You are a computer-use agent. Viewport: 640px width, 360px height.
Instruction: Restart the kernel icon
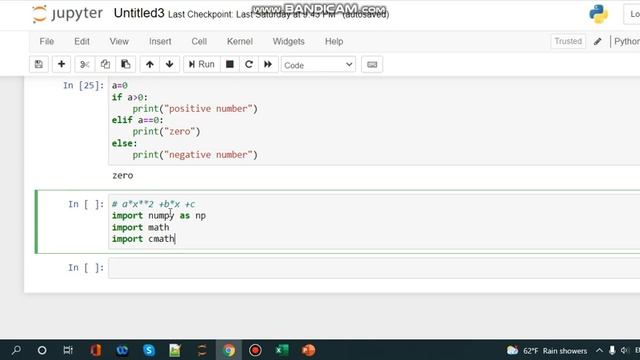click(x=249, y=64)
